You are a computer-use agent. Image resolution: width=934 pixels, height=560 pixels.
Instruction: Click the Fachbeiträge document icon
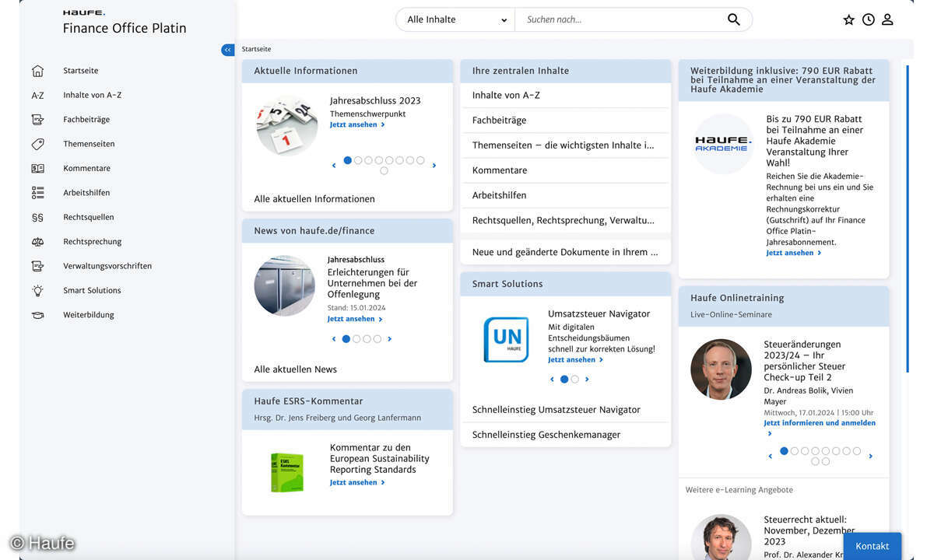coord(37,120)
